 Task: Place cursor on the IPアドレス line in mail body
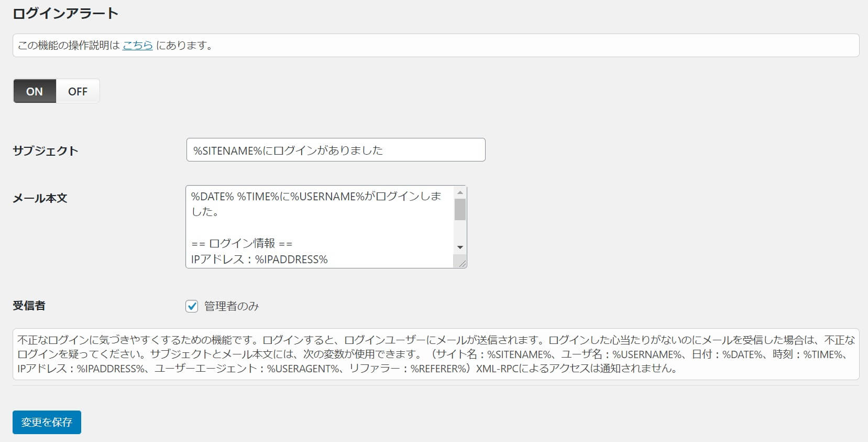click(259, 259)
